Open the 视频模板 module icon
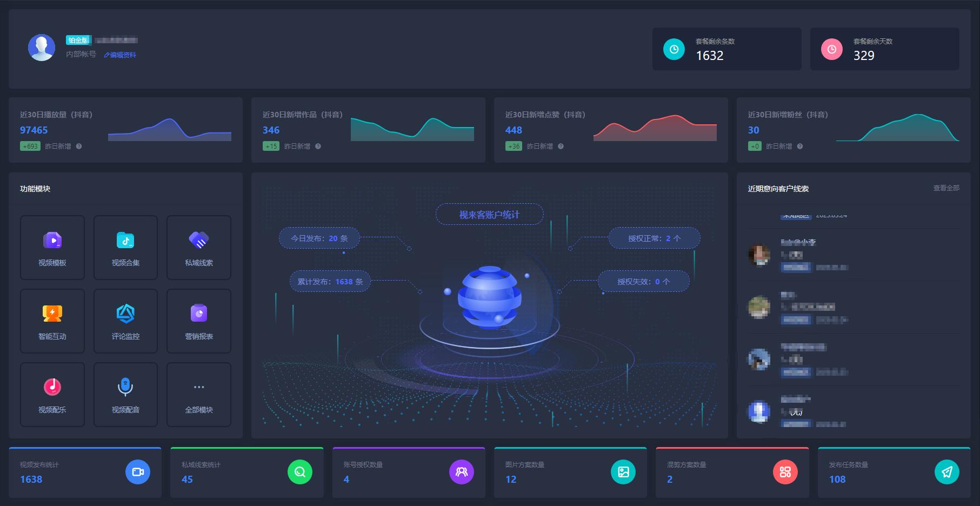Image resolution: width=980 pixels, height=506 pixels. point(52,241)
